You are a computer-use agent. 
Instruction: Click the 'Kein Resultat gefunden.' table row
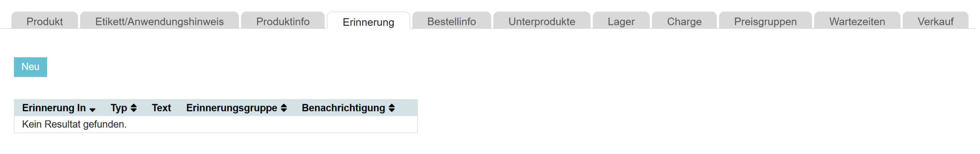(x=74, y=124)
